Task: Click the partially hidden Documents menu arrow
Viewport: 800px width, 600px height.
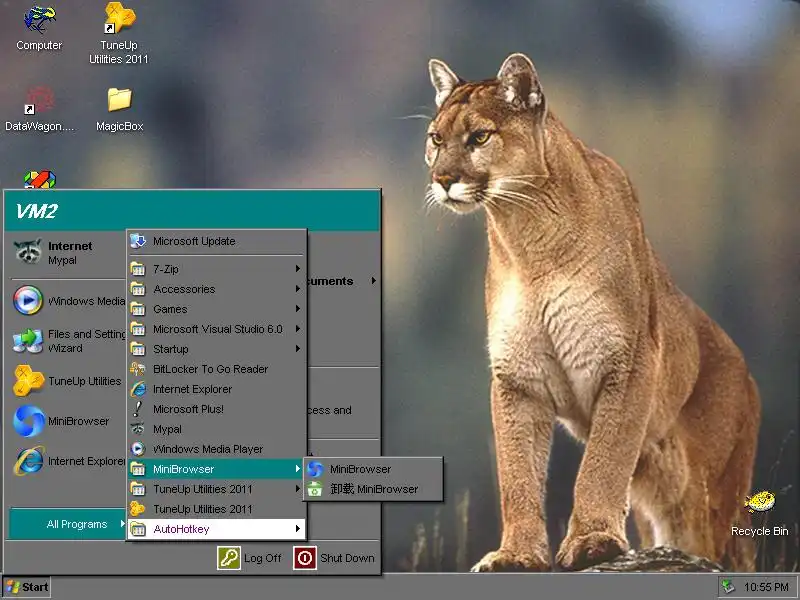Action: tap(374, 281)
